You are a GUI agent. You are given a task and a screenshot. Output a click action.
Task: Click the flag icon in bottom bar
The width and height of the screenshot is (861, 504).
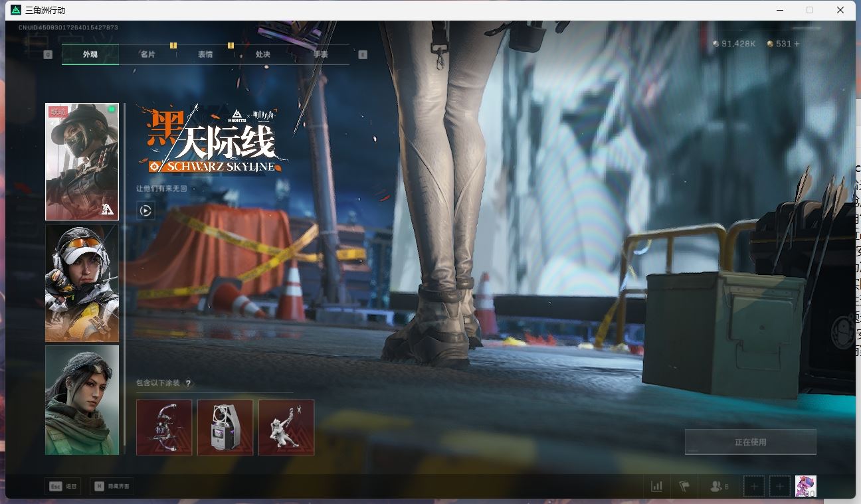click(x=684, y=486)
